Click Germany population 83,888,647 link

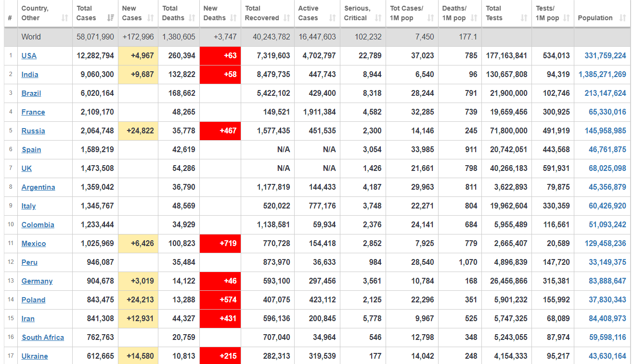pos(608,281)
